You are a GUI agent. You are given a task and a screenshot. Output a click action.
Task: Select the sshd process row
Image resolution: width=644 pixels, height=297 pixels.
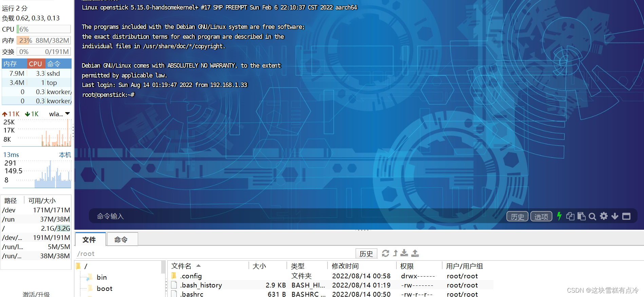click(x=37, y=73)
